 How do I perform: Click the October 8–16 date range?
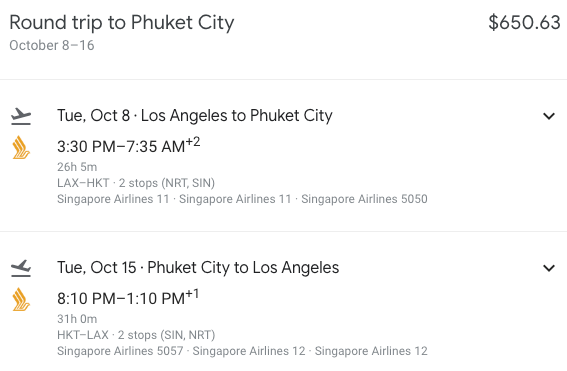tap(52, 46)
